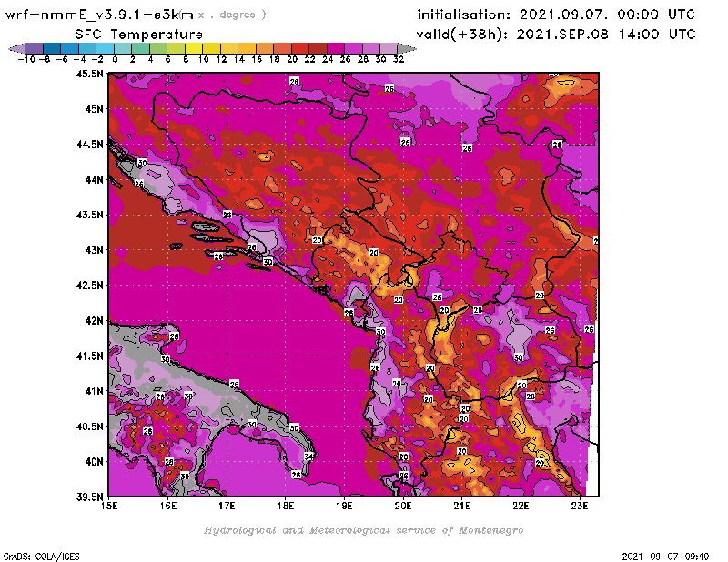Click the orange 14 to 16 legend swatch

[247, 48]
